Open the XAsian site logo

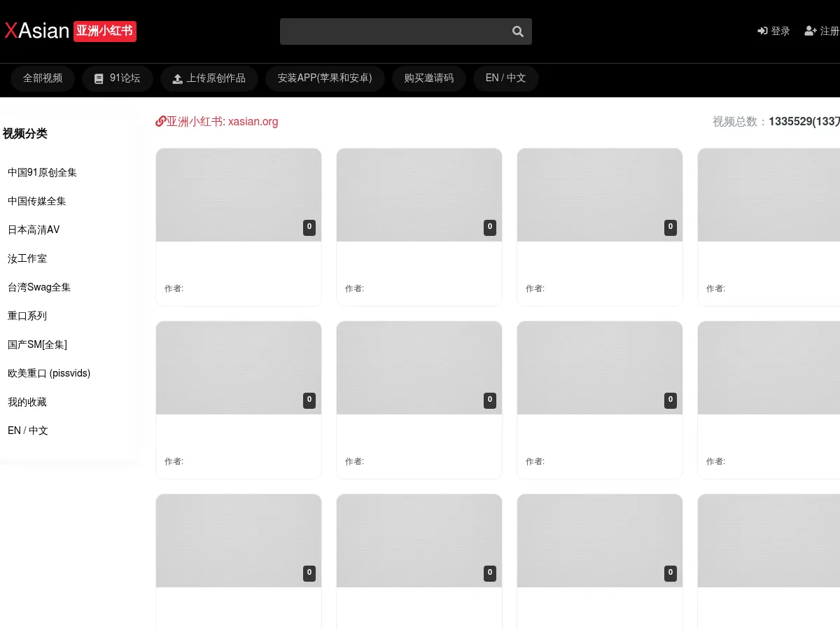pyautogui.click(x=36, y=31)
